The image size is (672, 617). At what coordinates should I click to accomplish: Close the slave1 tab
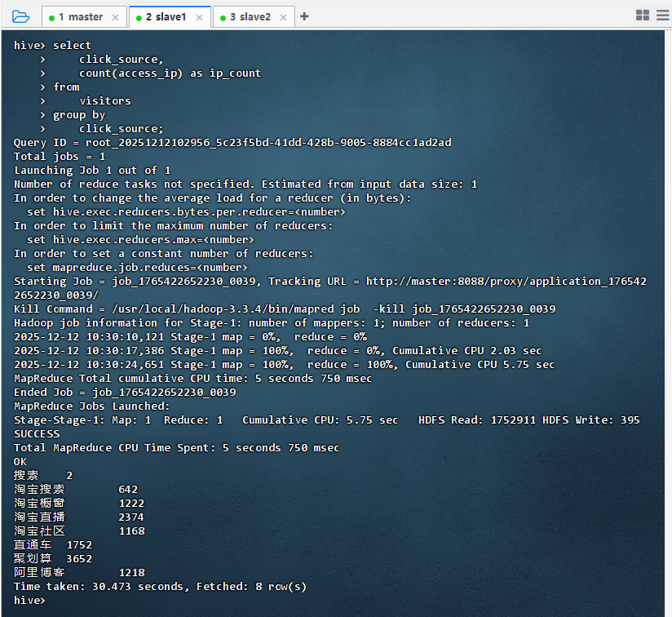199,18
